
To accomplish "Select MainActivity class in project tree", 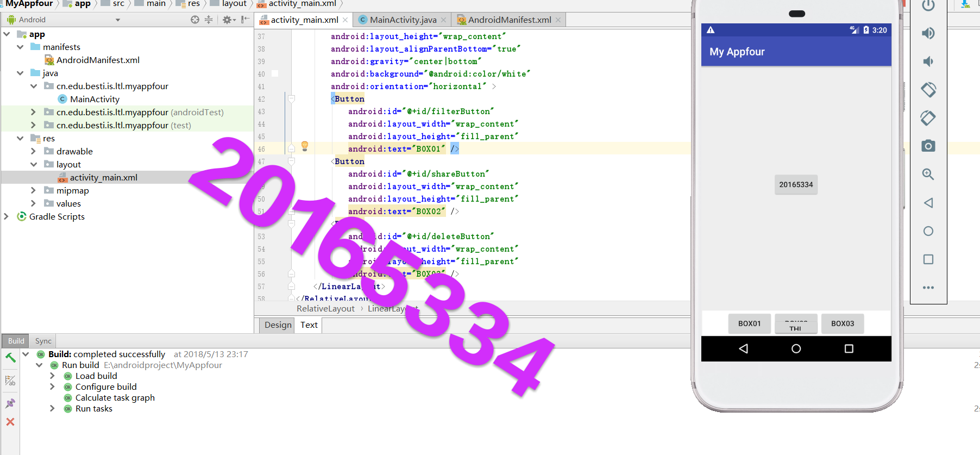I will (x=95, y=99).
